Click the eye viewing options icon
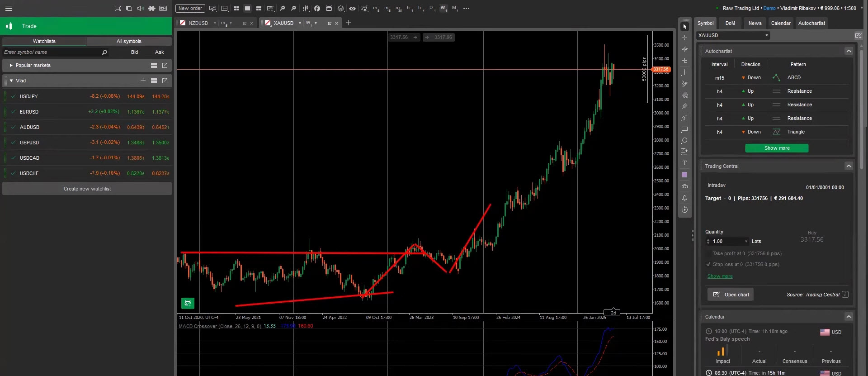 click(352, 8)
